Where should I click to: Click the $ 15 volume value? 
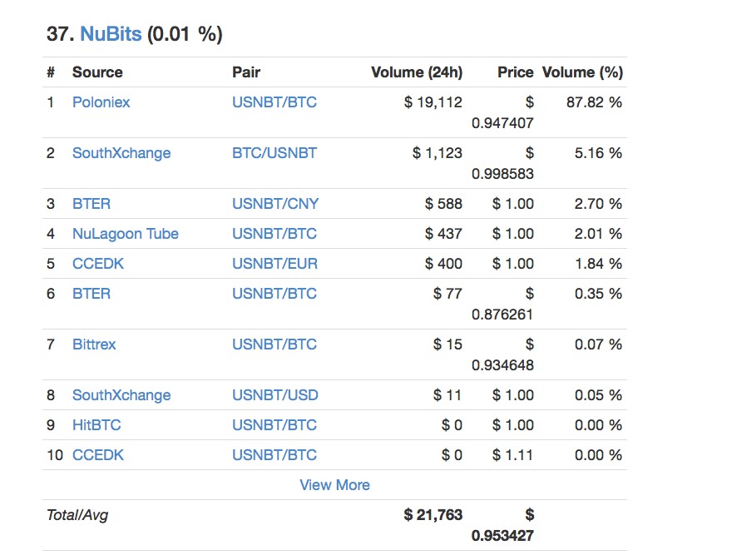(x=448, y=344)
